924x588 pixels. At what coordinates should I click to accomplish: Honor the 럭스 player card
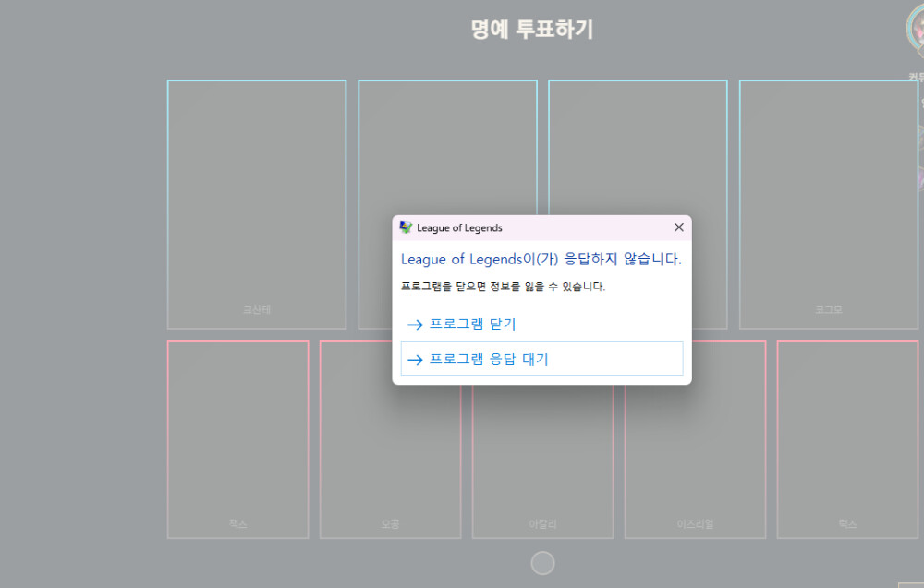coord(847,439)
